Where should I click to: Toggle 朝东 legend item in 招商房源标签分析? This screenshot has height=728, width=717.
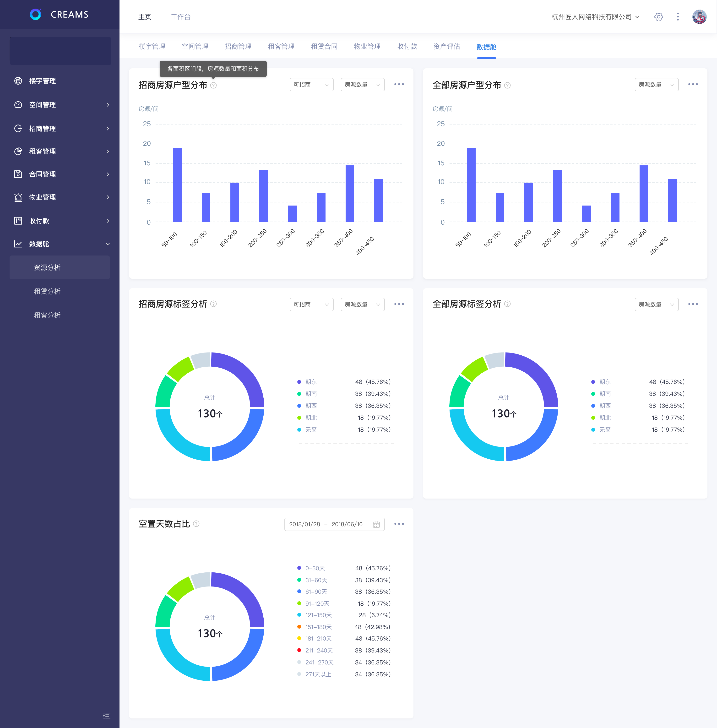311,382
